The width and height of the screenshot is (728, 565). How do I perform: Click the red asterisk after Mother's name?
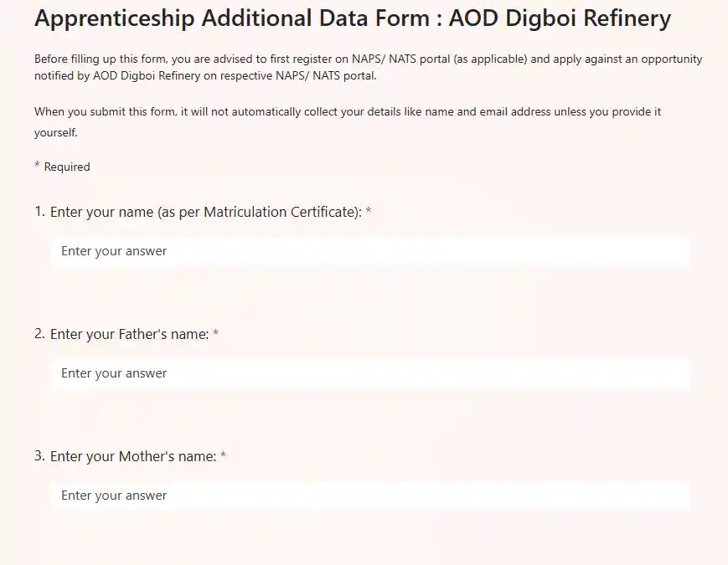[x=224, y=456]
